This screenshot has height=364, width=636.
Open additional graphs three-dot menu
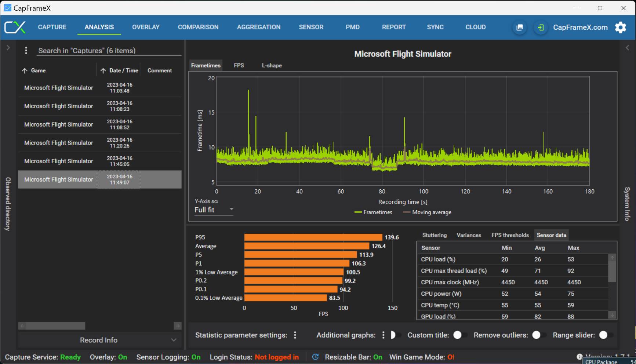pyautogui.click(x=383, y=335)
